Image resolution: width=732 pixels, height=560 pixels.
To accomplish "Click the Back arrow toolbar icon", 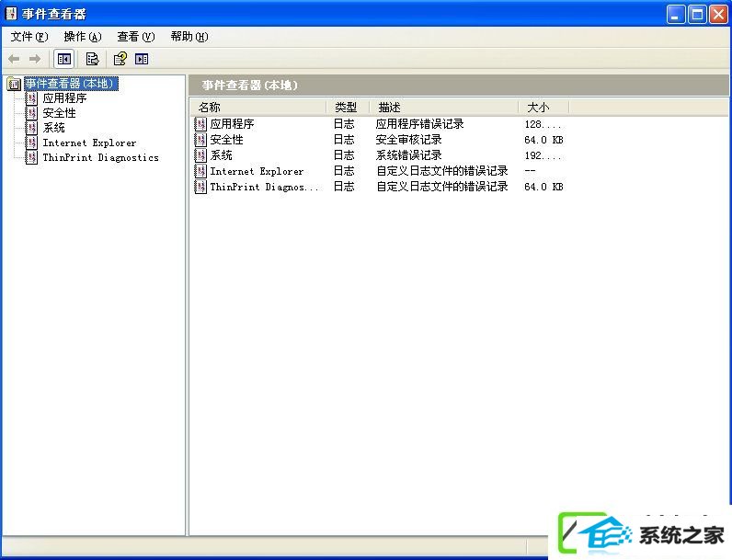I will (14, 59).
